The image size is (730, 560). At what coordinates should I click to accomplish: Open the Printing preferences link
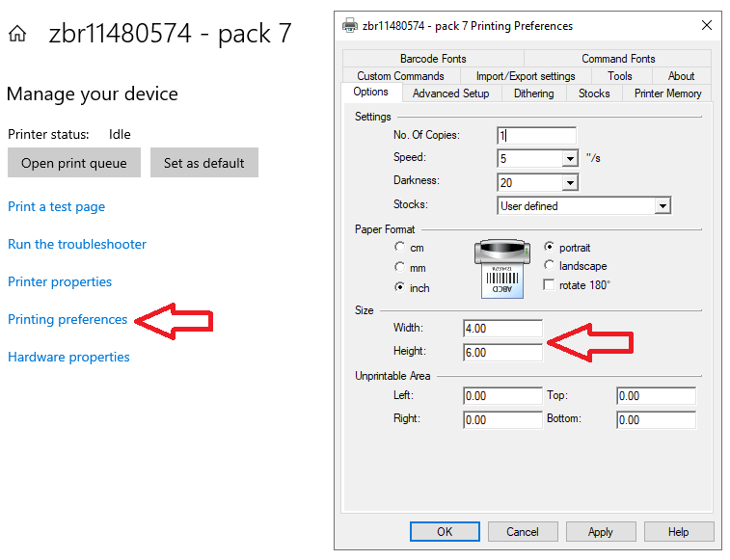(68, 319)
